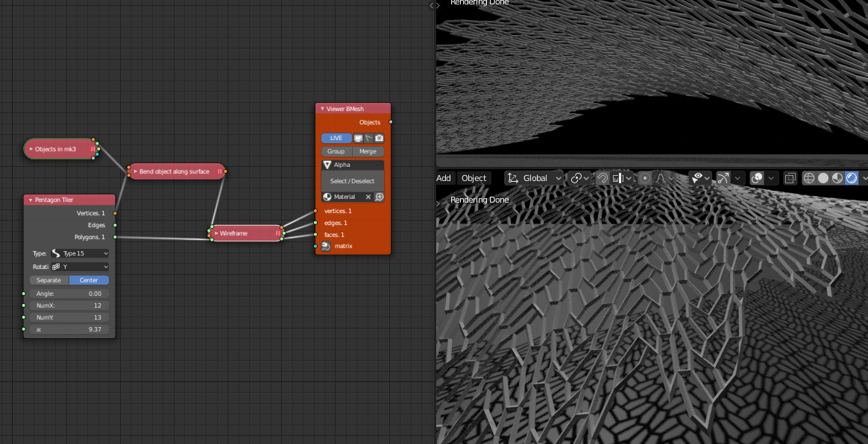
Task: Click the snap-to increment icon
Action: point(618,178)
